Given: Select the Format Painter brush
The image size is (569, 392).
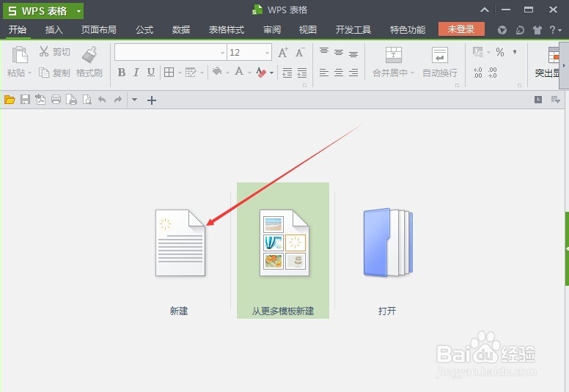Looking at the screenshot, I should 89,55.
